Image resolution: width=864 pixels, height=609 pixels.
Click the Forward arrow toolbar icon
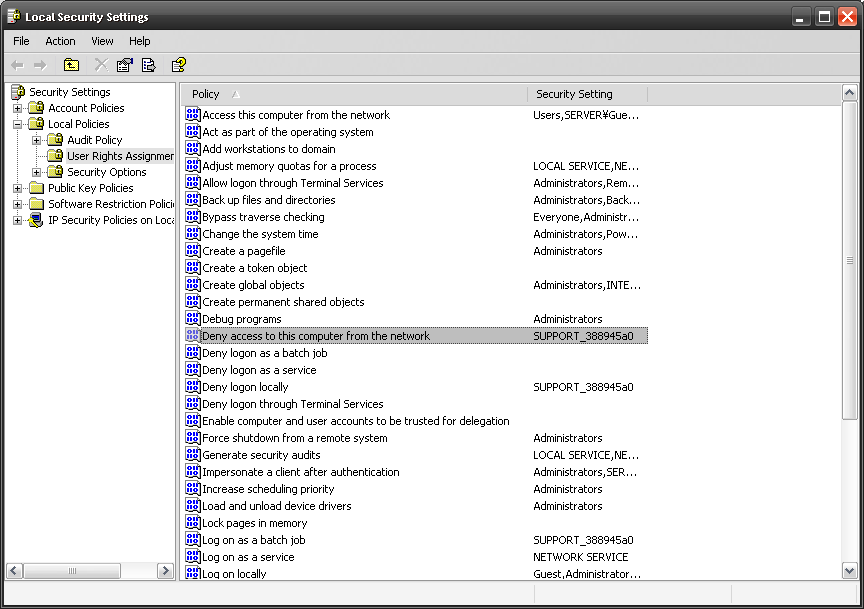click(x=40, y=66)
